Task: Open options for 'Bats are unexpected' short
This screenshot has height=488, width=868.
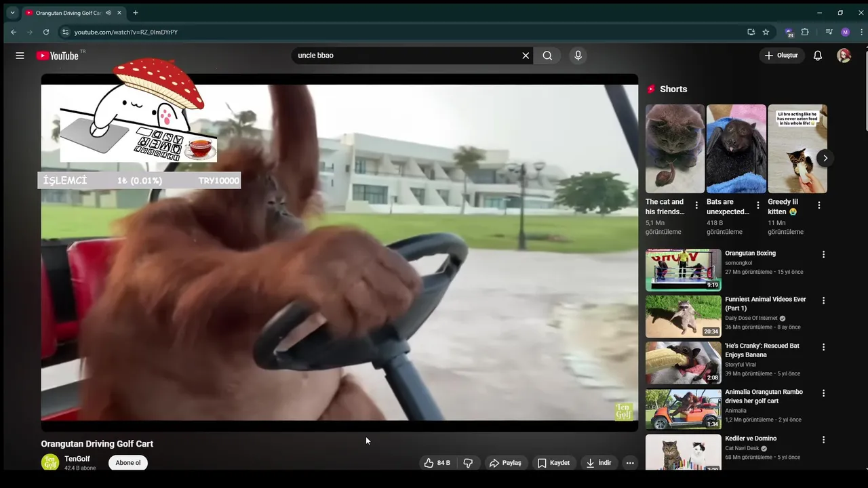Action: point(757,205)
